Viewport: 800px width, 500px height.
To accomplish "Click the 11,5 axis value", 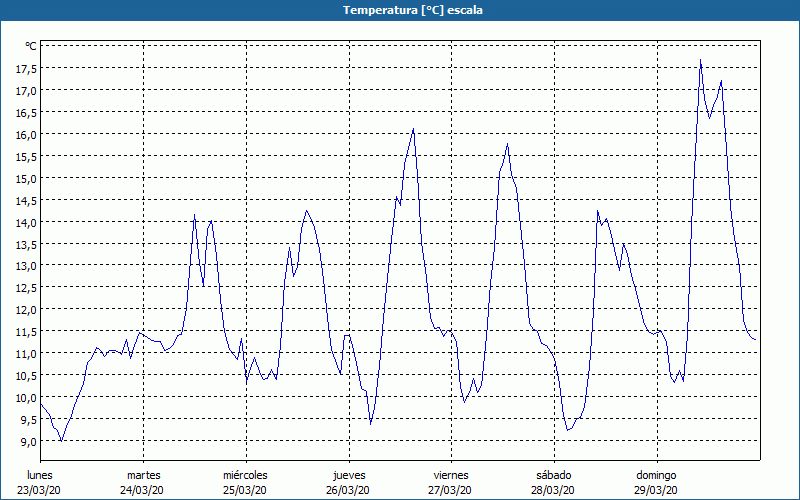I will (26, 331).
